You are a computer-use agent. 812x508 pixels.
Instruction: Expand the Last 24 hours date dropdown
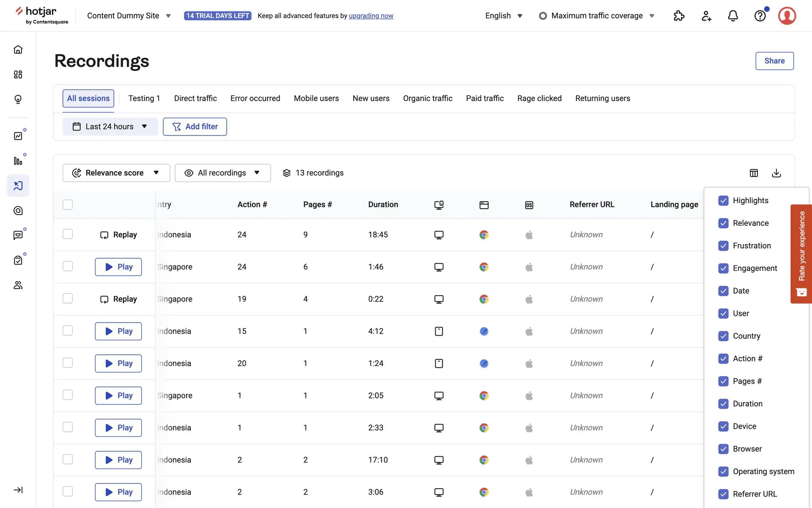(x=110, y=127)
